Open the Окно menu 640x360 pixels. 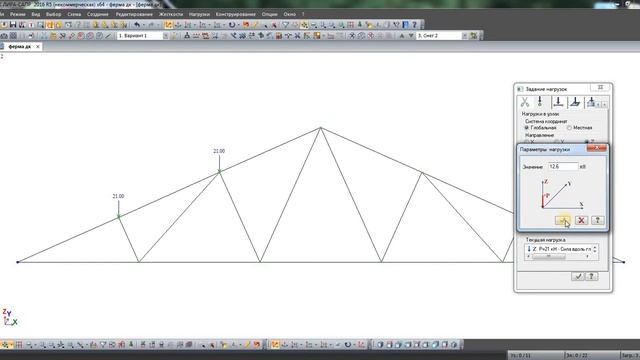click(289, 14)
